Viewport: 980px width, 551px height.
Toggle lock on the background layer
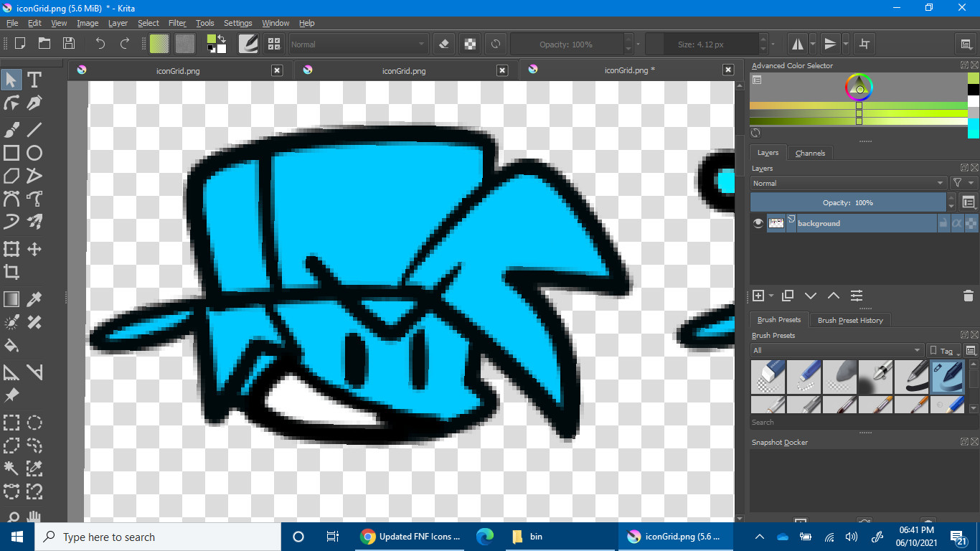(943, 223)
